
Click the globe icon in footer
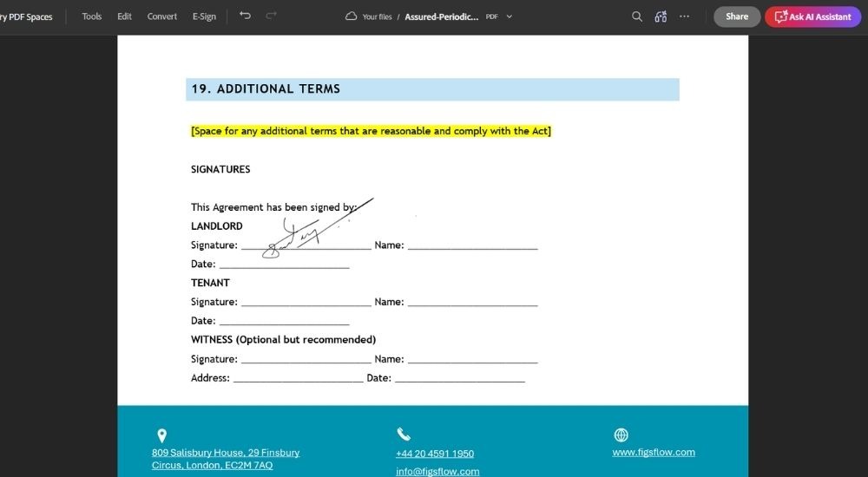coord(621,435)
